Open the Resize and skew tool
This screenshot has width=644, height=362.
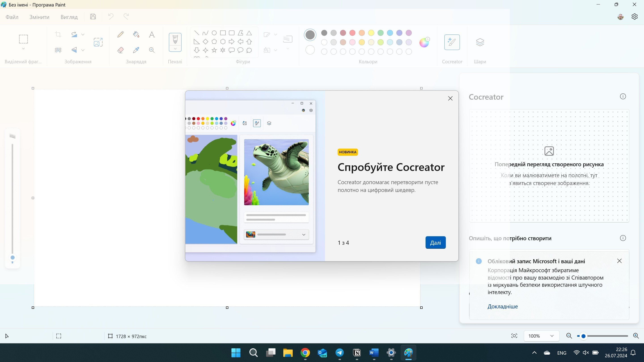tap(98, 42)
